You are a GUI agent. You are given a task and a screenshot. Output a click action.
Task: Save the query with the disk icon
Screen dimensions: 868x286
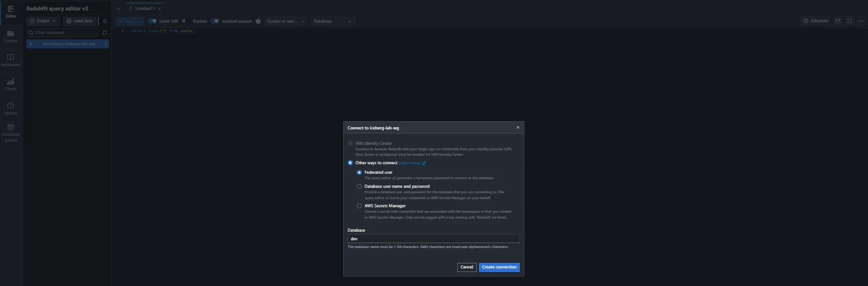[838, 21]
